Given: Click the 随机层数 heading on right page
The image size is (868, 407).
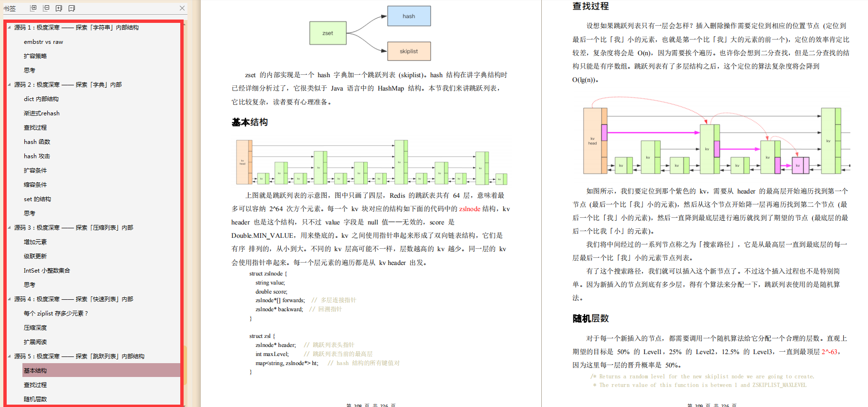Looking at the screenshot, I should point(590,318).
